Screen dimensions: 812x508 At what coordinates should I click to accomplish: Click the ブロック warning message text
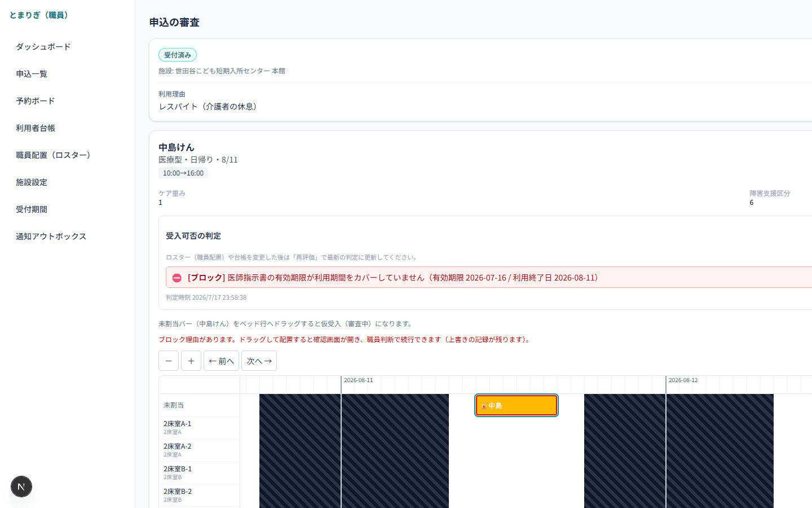point(393,278)
